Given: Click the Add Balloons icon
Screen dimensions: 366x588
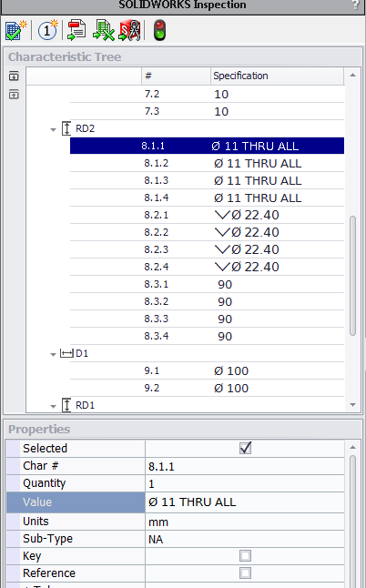Looking at the screenshot, I should point(48,30).
